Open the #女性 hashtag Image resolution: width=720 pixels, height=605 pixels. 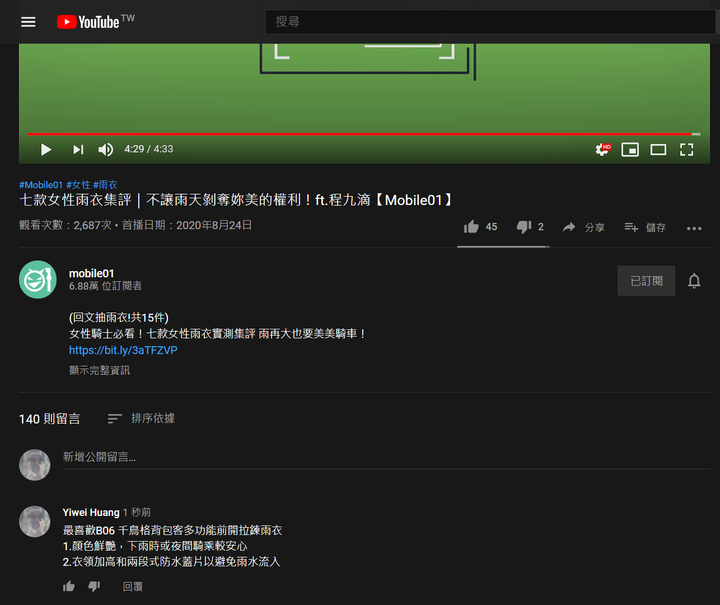coord(78,185)
